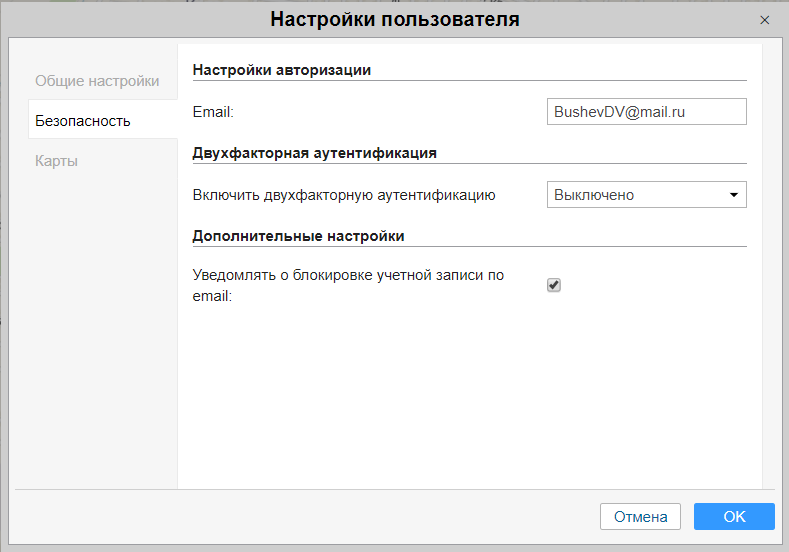Click the Включить двухфакторную аутентификацию label
The height and width of the screenshot is (552, 789).
[344, 195]
